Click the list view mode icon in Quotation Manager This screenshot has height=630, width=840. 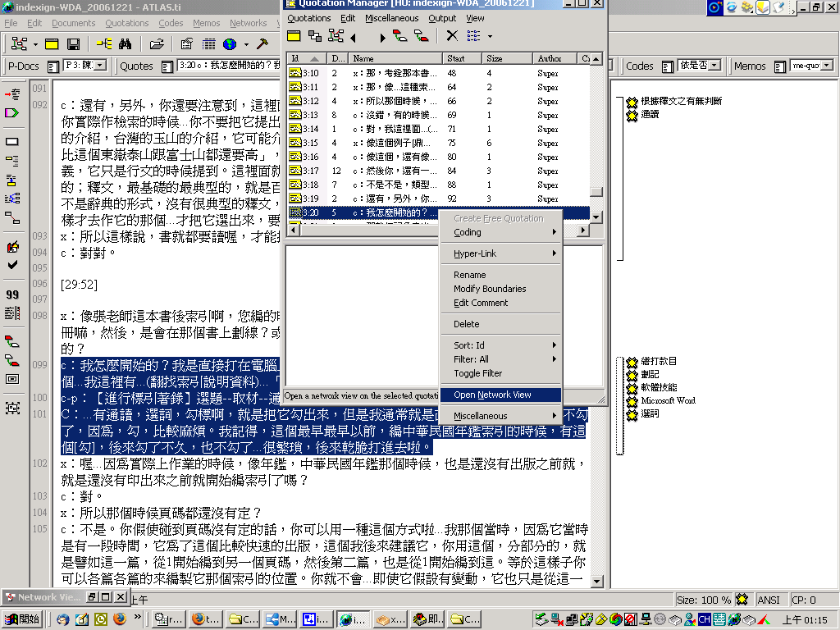[x=473, y=36]
